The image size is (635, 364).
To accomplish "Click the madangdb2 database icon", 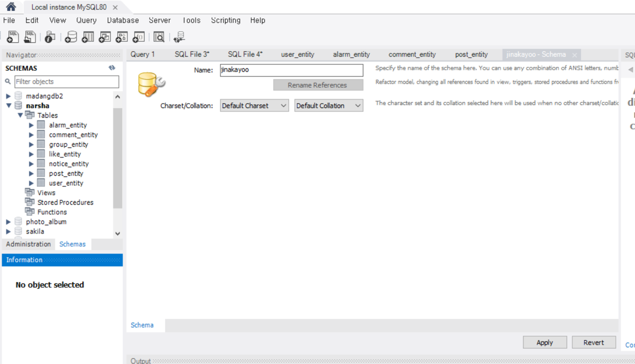I will 18,96.
